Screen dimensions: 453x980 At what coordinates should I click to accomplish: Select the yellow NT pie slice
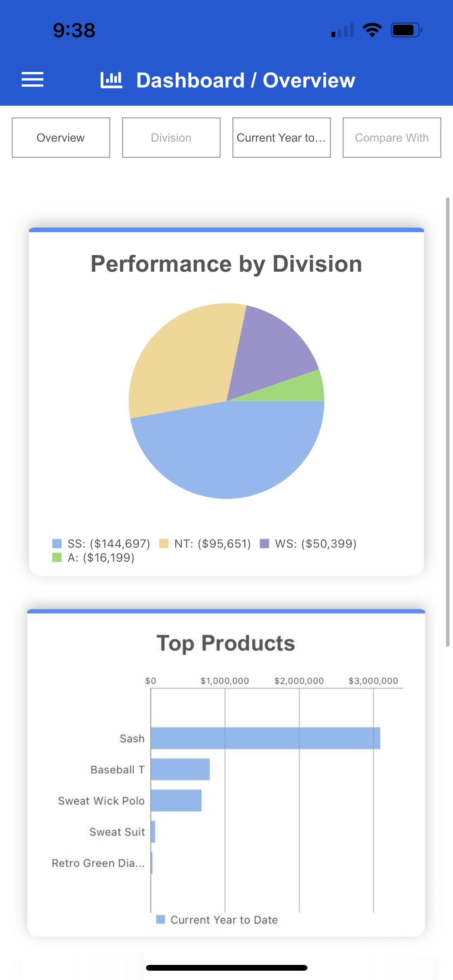pyautogui.click(x=182, y=364)
